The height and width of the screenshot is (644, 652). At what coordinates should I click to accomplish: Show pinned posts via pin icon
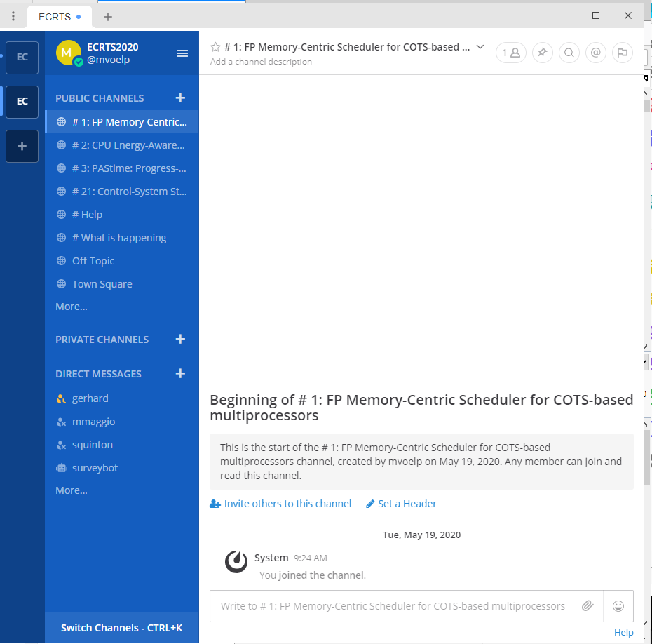pyautogui.click(x=542, y=53)
